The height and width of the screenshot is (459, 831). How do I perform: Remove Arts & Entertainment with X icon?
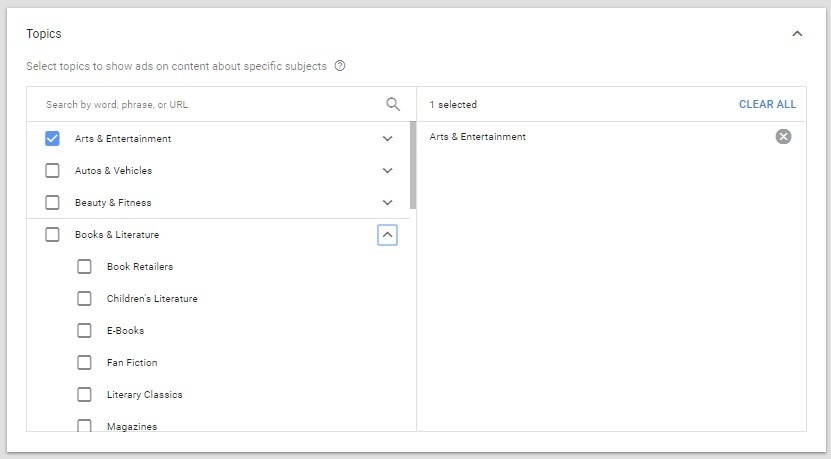coord(783,137)
